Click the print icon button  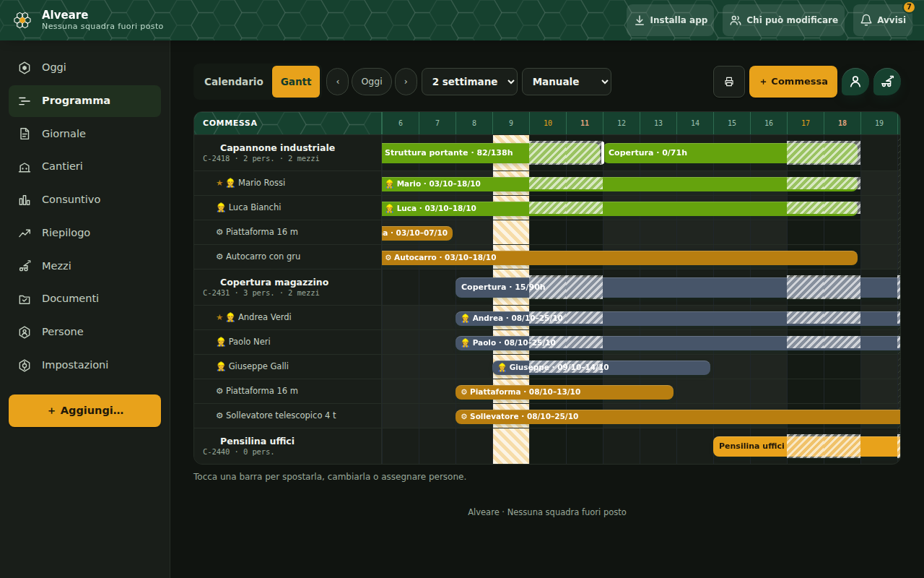pos(729,82)
